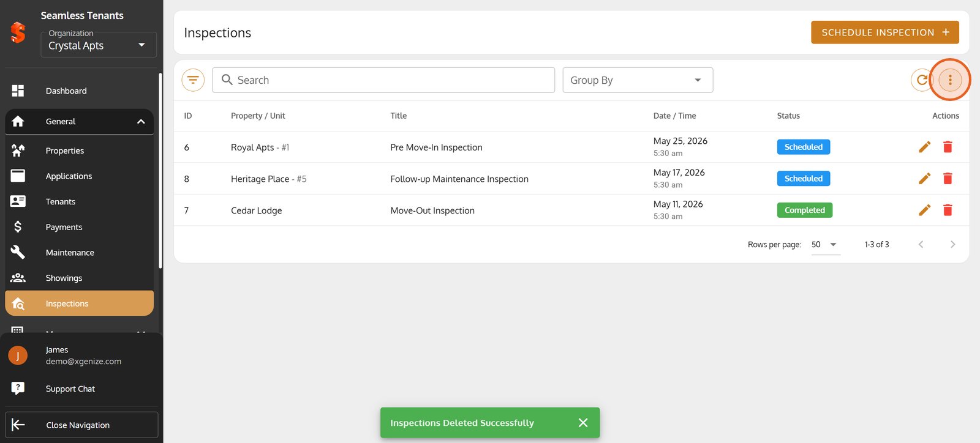
Task: Click Schedule Inspection button
Action: (885, 32)
